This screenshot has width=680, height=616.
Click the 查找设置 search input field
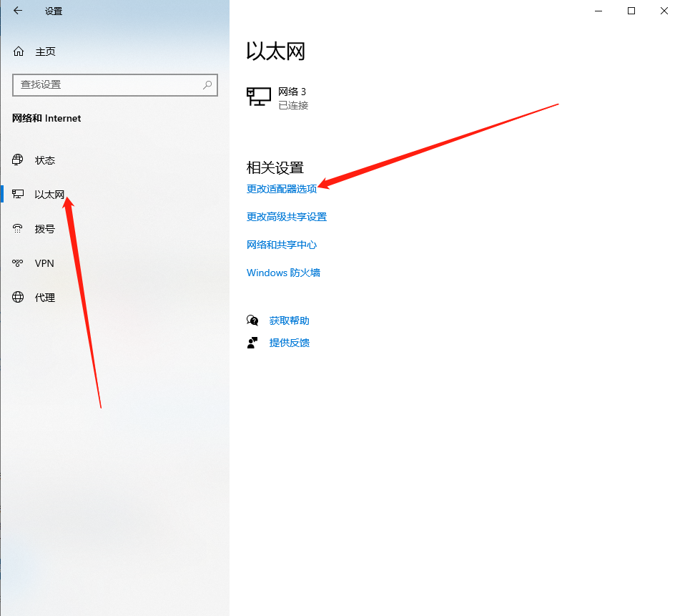click(107, 84)
